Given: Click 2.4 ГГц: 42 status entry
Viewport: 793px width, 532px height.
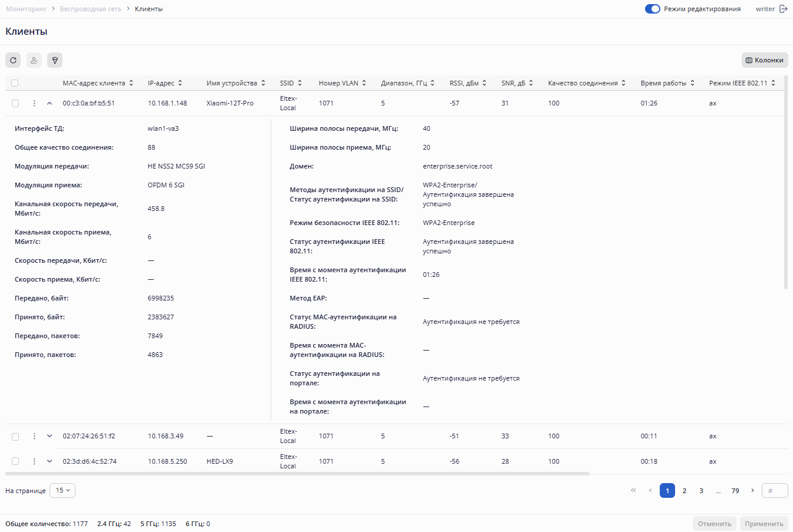Looking at the screenshot, I should (x=114, y=524).
